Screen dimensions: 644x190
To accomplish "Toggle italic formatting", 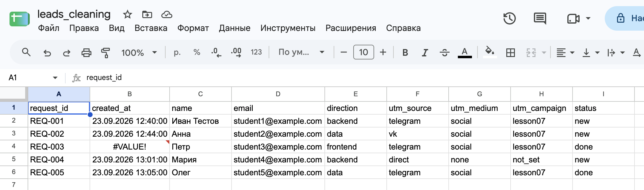I will 425,53.
